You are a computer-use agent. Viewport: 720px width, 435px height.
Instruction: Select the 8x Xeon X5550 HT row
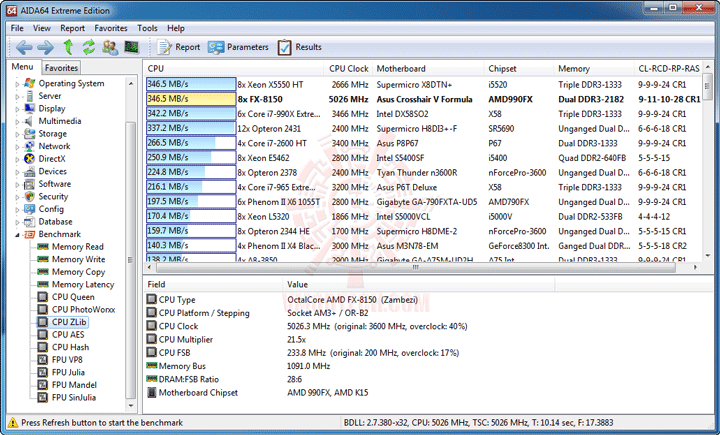pyautogui.click(x=423, y=84)
